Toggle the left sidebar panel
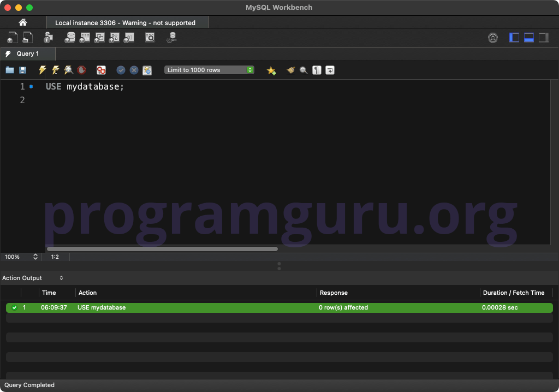 (514, 38)
